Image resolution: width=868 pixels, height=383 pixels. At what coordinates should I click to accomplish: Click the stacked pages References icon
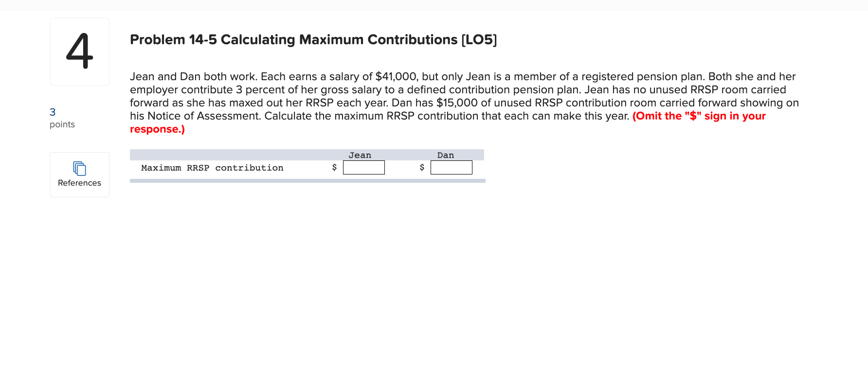pyautogui.click(x=79, y=168)
